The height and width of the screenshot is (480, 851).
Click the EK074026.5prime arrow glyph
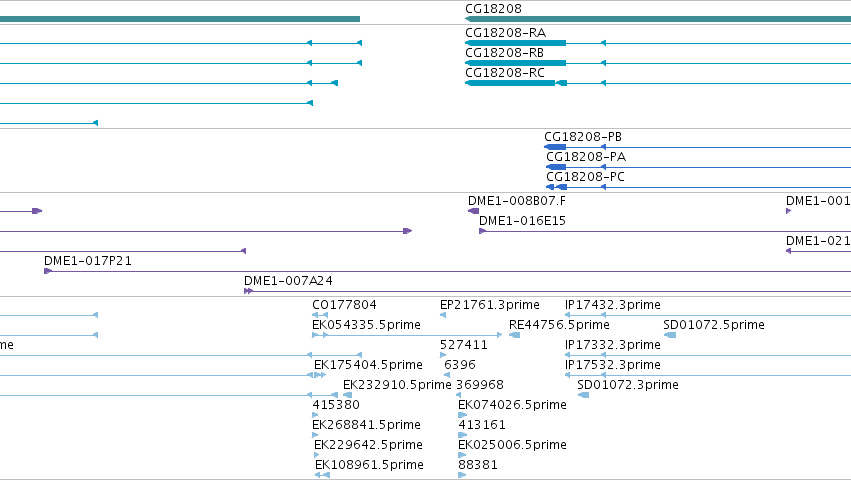(x=462, y=415)
